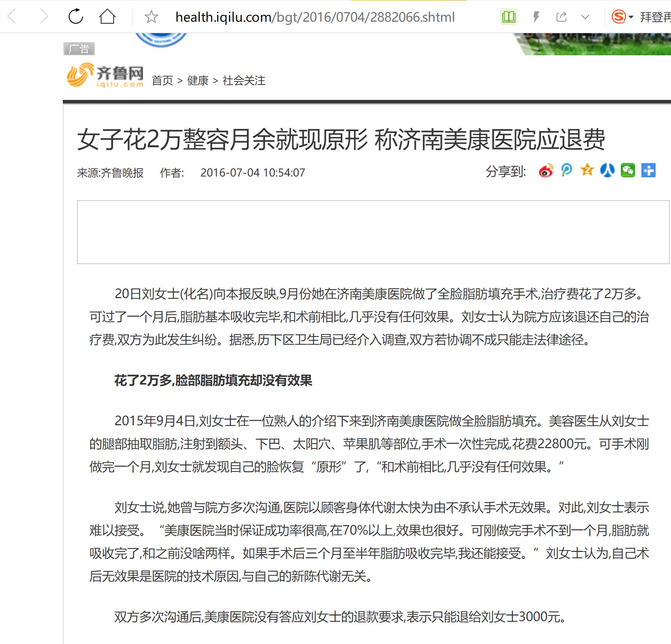
Task: Enable reading mode with the green book icon
Action: (509, 17)
